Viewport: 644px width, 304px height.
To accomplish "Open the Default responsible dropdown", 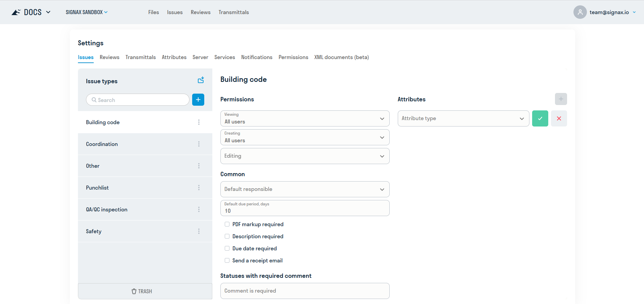I will click(305, 189).
